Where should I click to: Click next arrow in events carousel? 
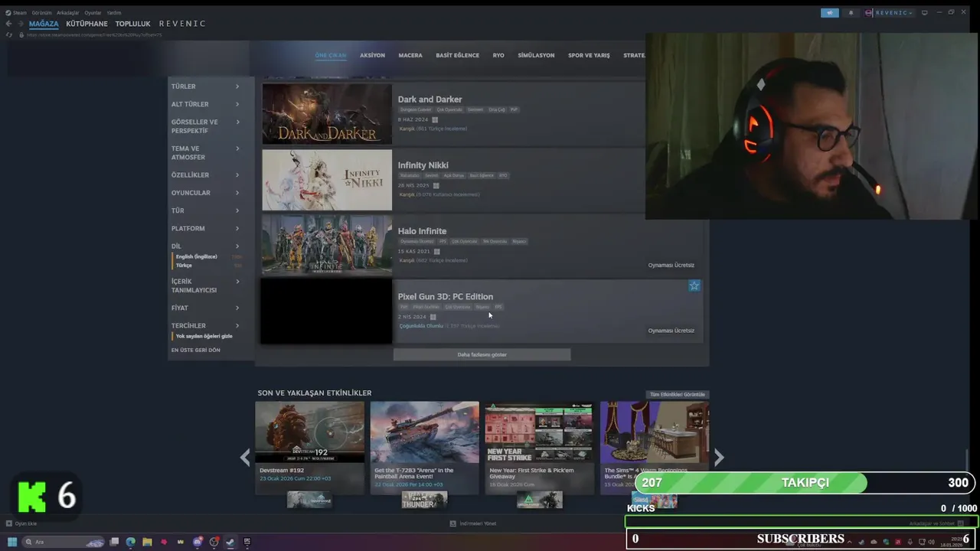[719, 458]
